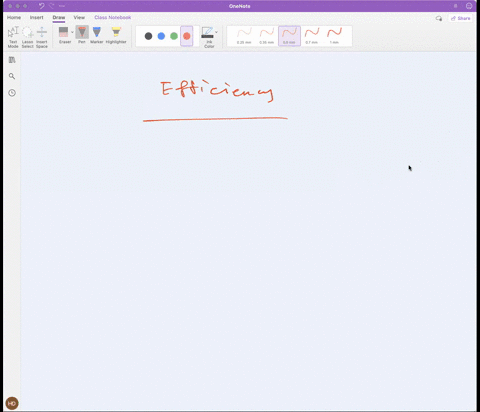This screenshot has height=412, width=480.
Task: Open the Ink Color picker
Action: pyautogui.click(x=208, y=37)
